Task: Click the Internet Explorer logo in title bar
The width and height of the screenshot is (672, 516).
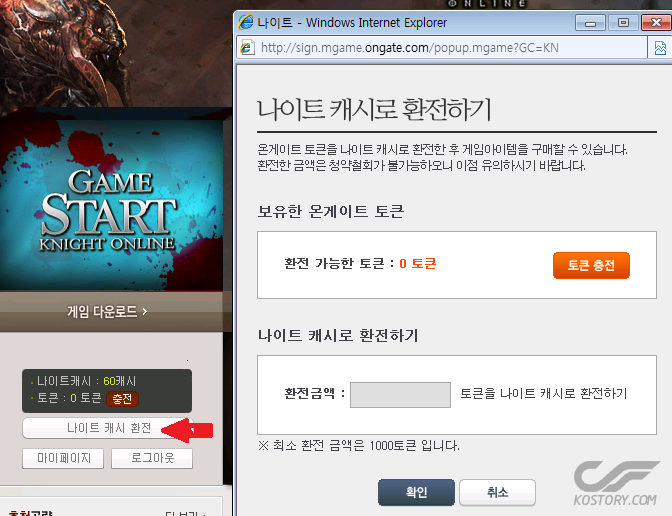Action: click(246, 22)
